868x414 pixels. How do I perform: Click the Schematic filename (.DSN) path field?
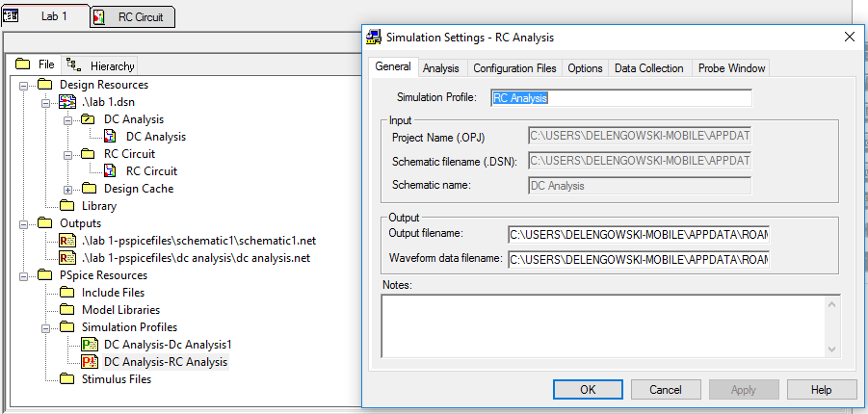tap(640, 161)
